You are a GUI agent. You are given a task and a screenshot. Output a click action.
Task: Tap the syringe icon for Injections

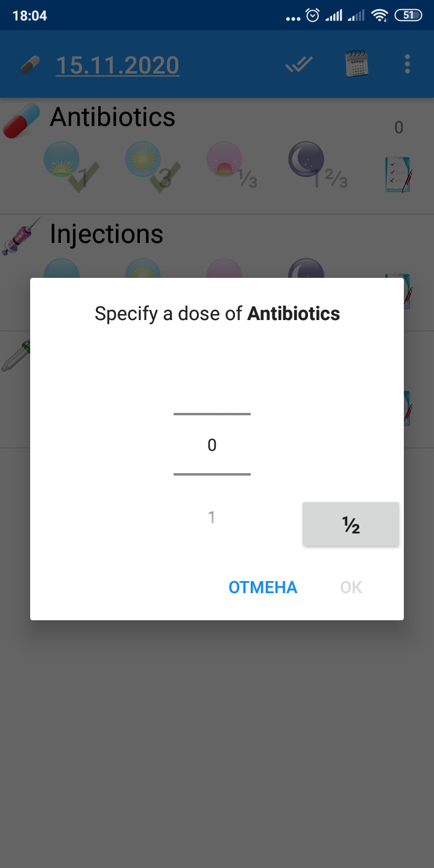(22, 236)
